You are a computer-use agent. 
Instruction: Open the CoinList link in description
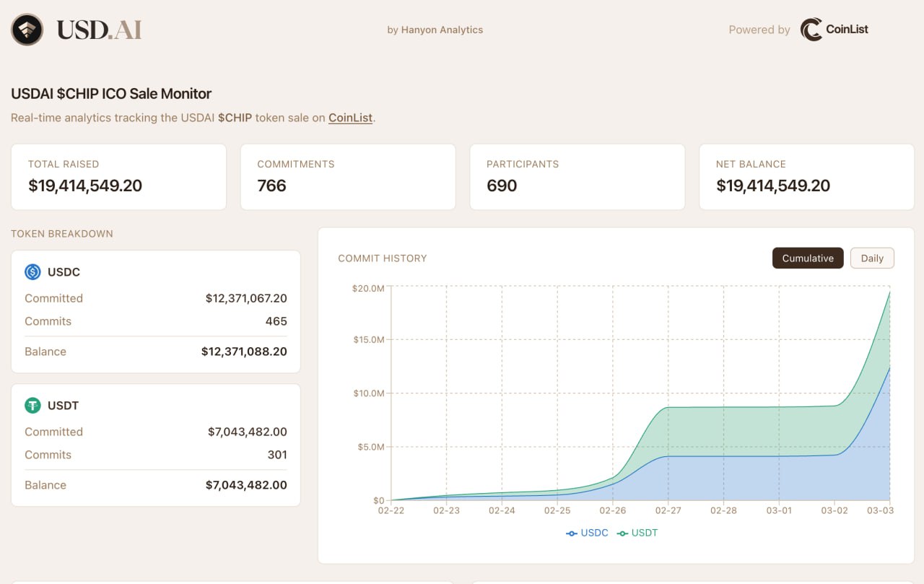(x=350, y=118)
